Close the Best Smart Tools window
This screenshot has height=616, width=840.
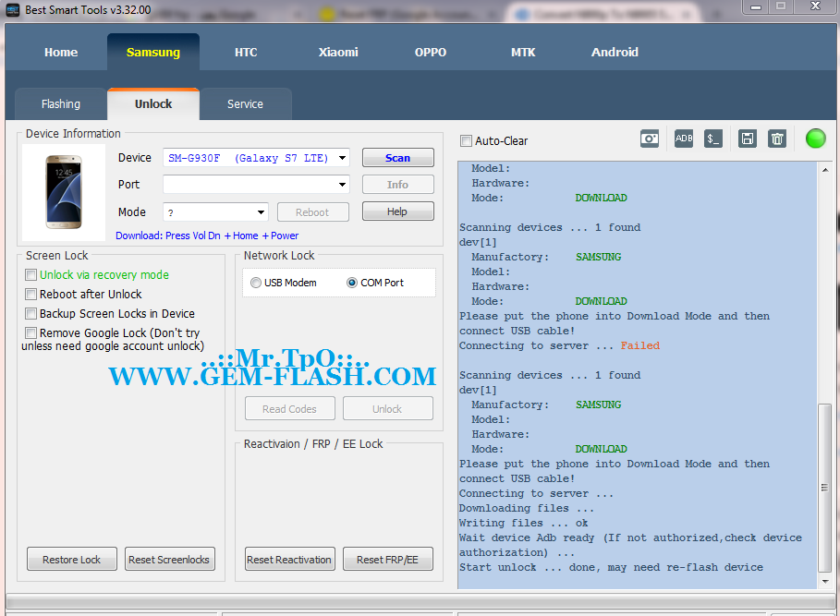815,6
